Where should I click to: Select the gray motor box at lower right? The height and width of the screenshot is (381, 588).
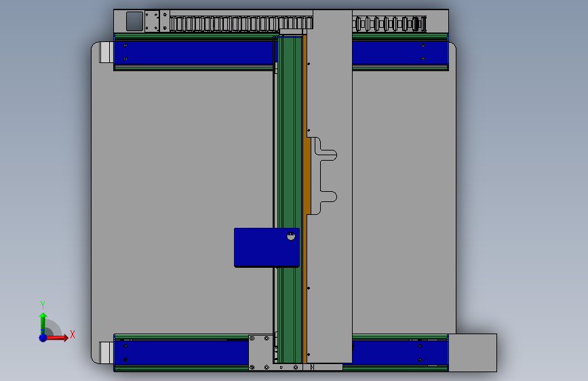click(x=473, y=353)
